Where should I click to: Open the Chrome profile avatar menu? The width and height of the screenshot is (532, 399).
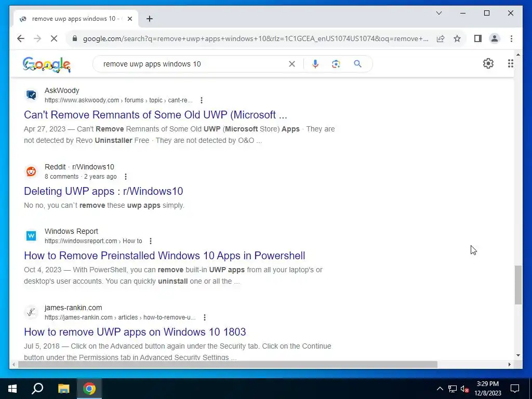[x=495, y=38]
